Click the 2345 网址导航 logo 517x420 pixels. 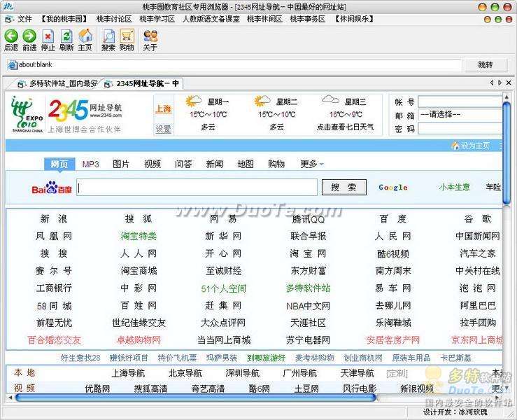pos(85,111)
